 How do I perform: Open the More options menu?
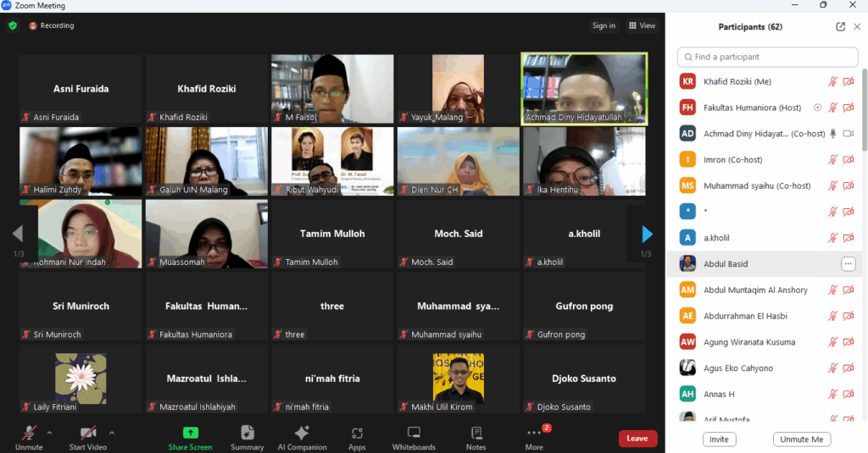coord(534,437)
